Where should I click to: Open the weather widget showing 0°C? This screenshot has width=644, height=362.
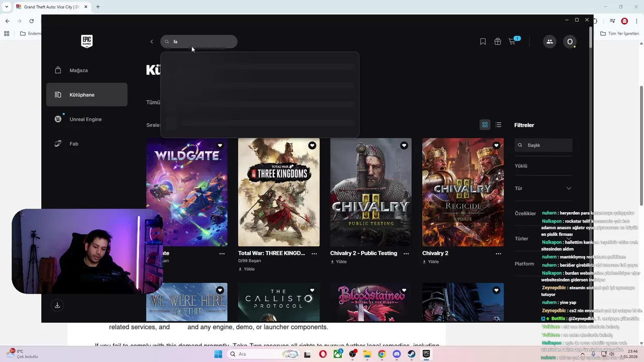pos(22,354)
